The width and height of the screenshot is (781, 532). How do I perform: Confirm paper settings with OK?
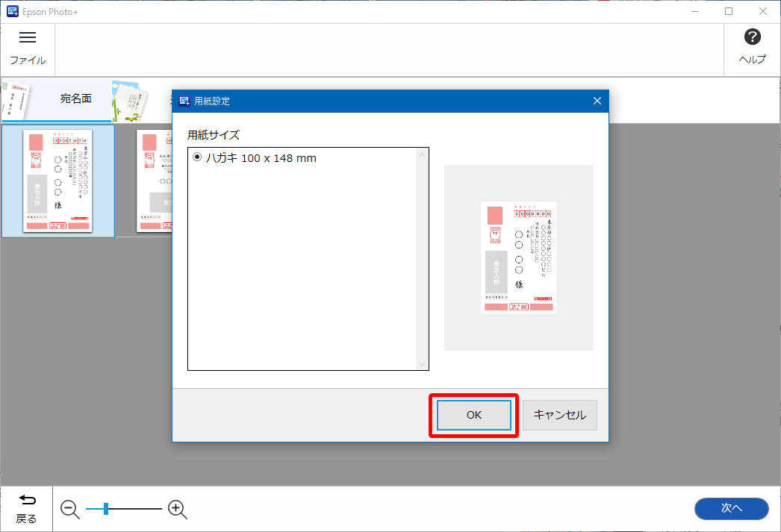[x=474, y=416]
